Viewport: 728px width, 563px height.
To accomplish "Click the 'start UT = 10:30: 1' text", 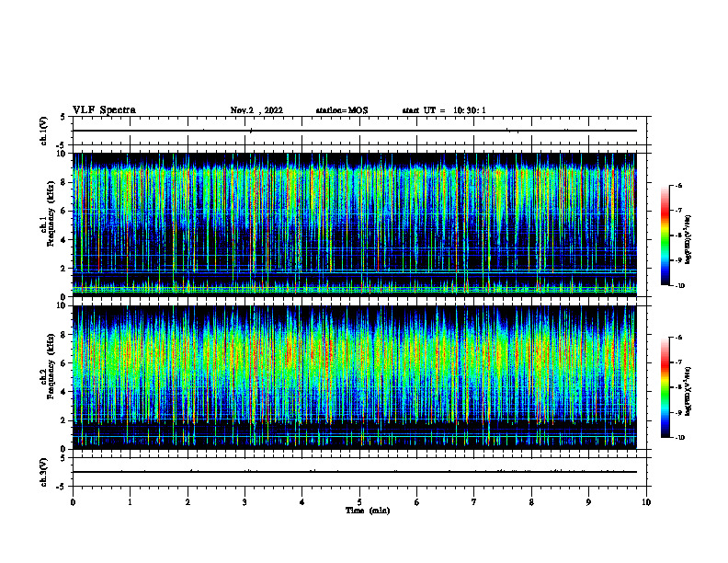I will point(444,110).
